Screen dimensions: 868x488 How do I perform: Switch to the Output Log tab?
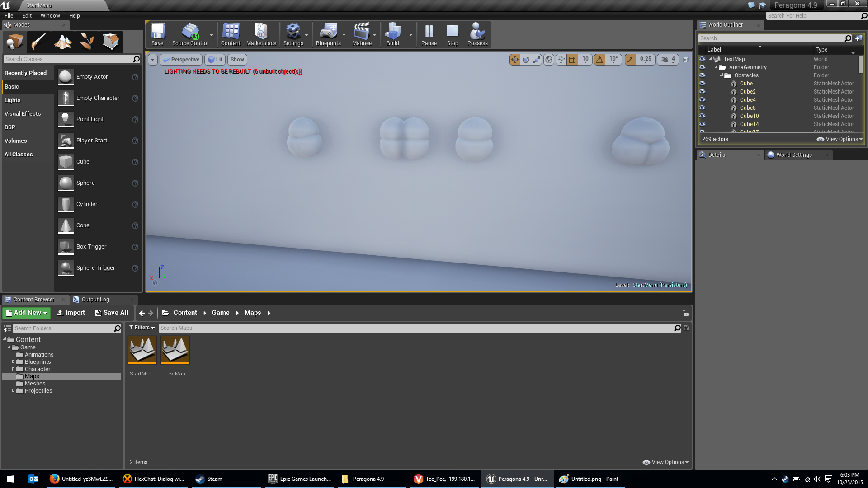[95, 300]
